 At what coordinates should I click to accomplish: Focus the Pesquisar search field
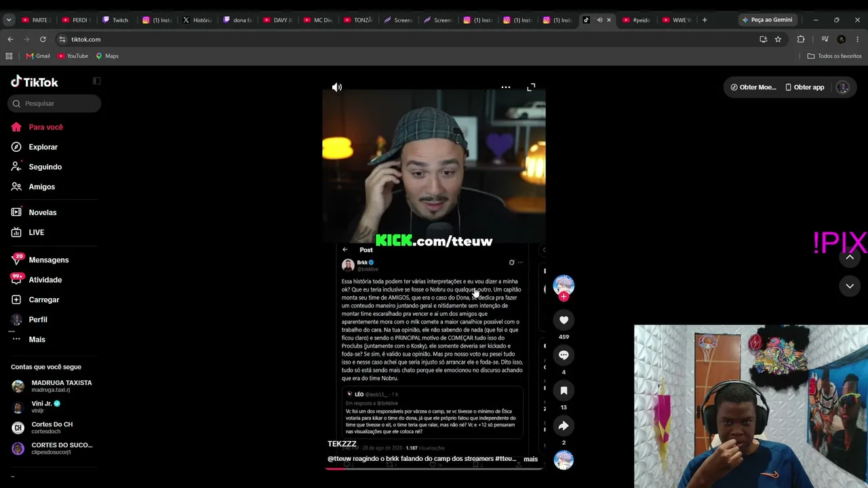coord(54,104)
